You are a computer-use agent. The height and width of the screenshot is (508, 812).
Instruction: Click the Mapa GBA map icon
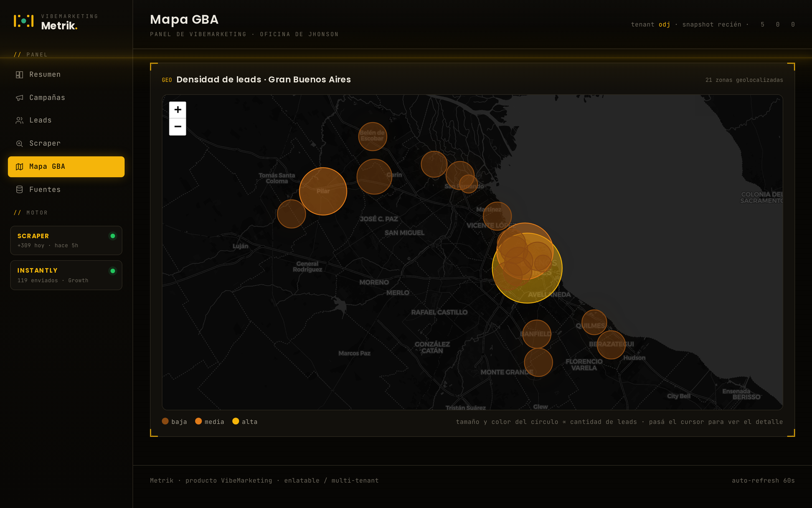[x=19, y=167]
